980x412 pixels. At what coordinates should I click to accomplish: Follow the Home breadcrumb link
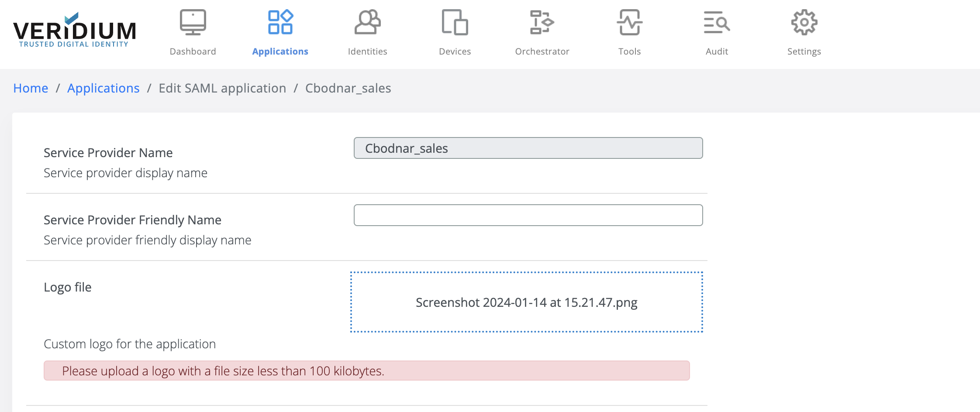31,88
